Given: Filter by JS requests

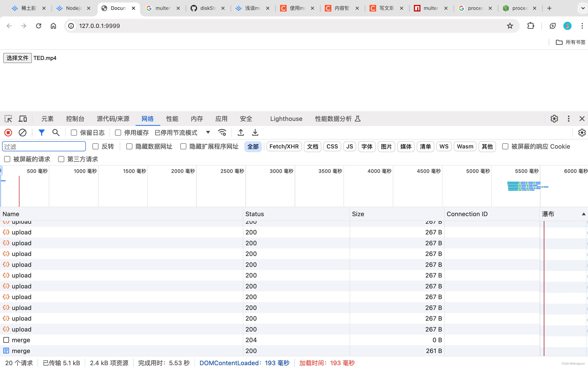Looking at the screenshot, I should point(349,146).
